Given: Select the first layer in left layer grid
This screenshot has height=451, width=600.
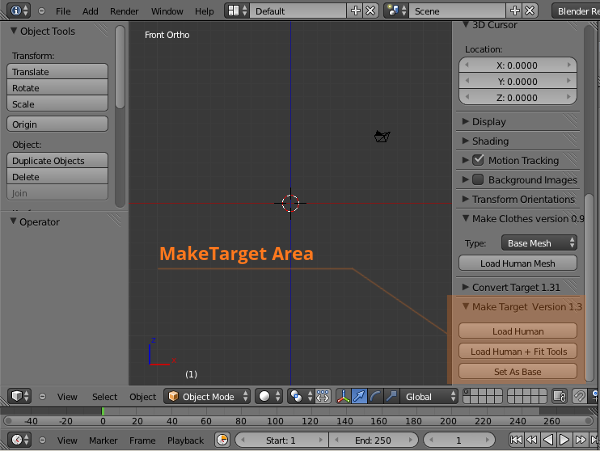Looking at the screenshot, I should tap(467, 392).
